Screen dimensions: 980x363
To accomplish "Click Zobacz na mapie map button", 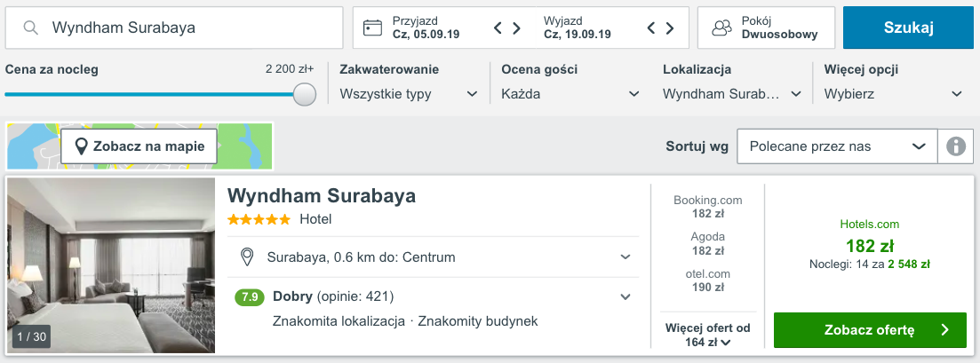I will point(139,146).
